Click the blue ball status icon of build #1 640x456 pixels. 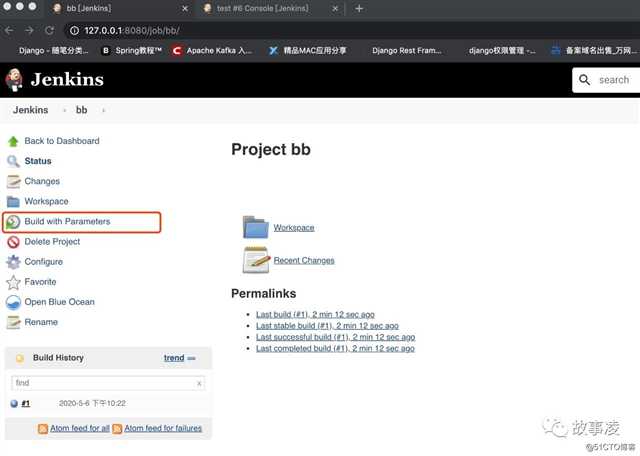pyautogui.click(x=14, y=404)
